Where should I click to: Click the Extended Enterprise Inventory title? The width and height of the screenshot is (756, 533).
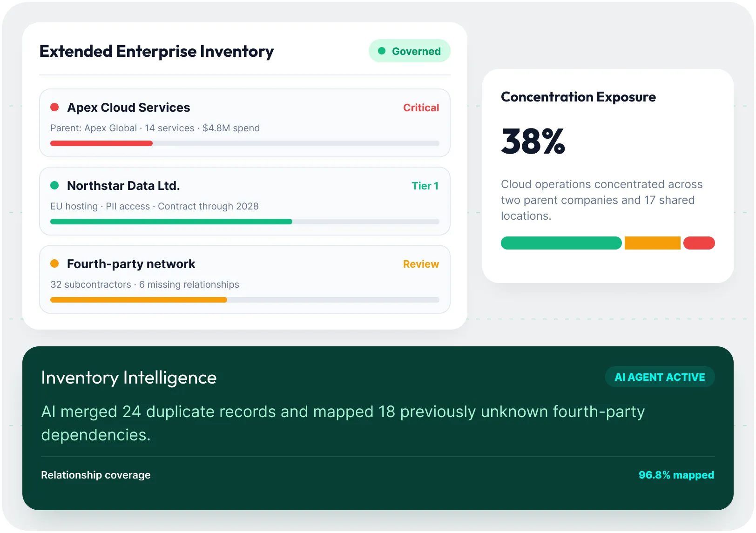(x=156, y=51)
